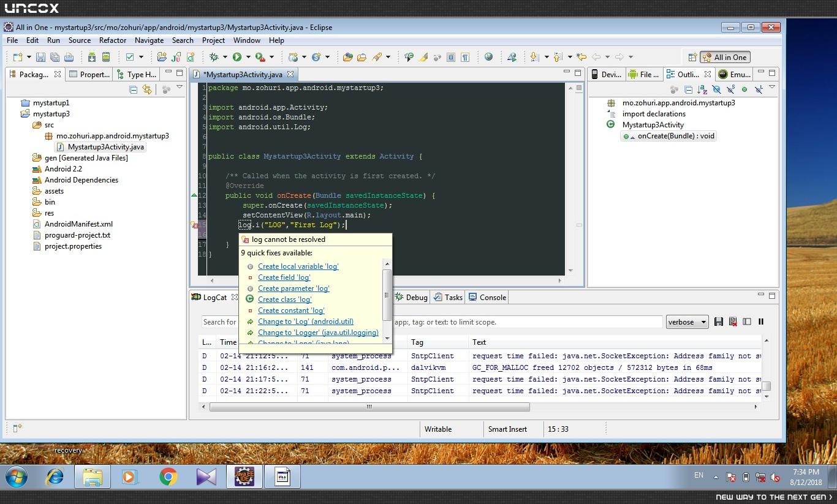Switch to the All in One perspective

(725, 57)
